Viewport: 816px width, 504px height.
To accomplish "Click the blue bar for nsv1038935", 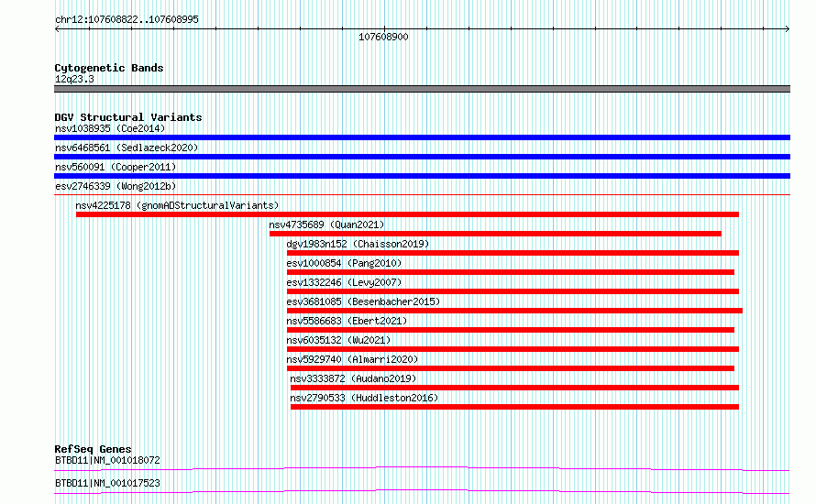I will click(x=422, y=137).
